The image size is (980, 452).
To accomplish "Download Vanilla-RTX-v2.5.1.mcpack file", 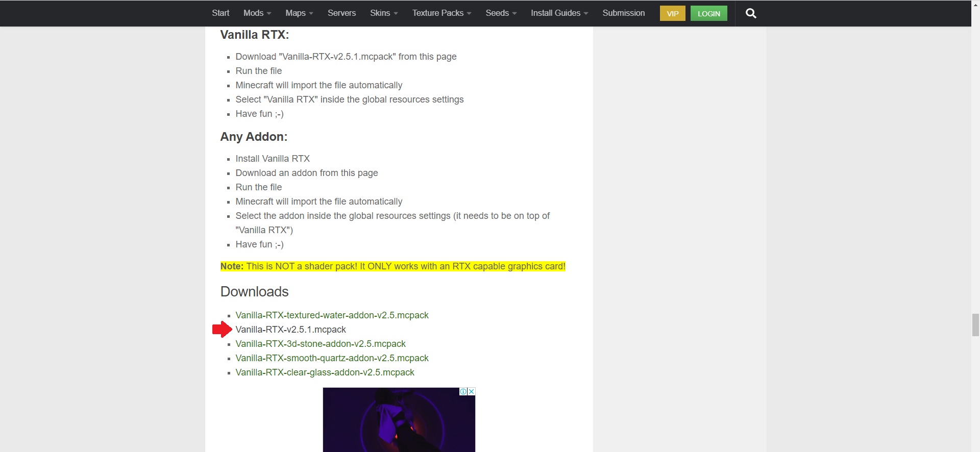I will 290,330.
